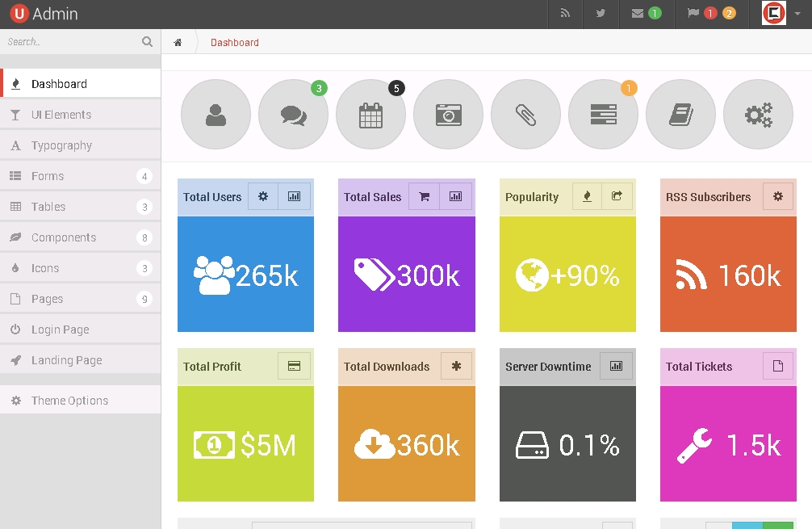Image resolution: width=812 pixels, height=529 pixels.
Task: Click the RSS feed icon in top bar
Action: click(x=565, y=14)
